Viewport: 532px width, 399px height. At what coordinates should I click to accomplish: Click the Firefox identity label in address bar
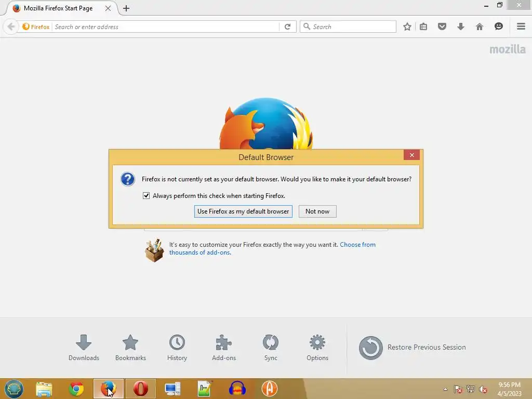click(36, 27)
